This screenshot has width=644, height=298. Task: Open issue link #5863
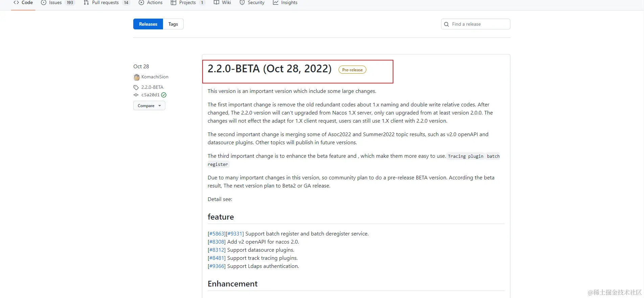tap(217, 234)
